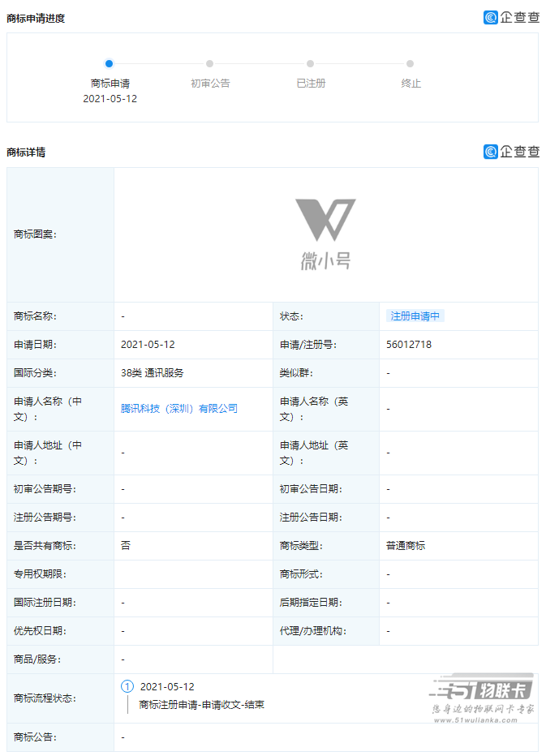Click the 商标类型 label

(x=301, y=546)
